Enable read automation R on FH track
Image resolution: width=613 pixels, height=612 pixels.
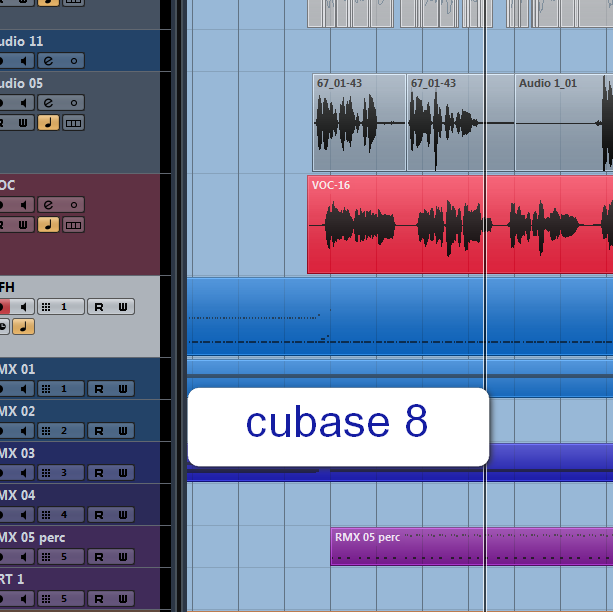pyautogui.click(x=99, y=307)
